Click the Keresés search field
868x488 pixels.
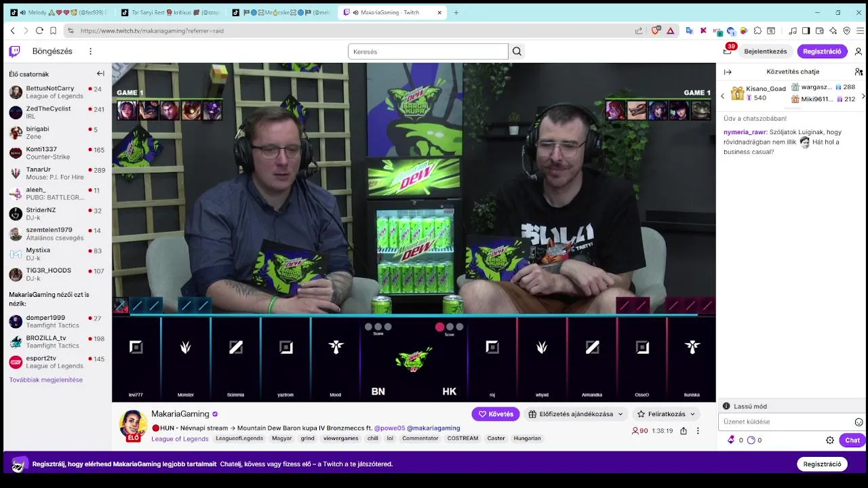tap(428, 52)
